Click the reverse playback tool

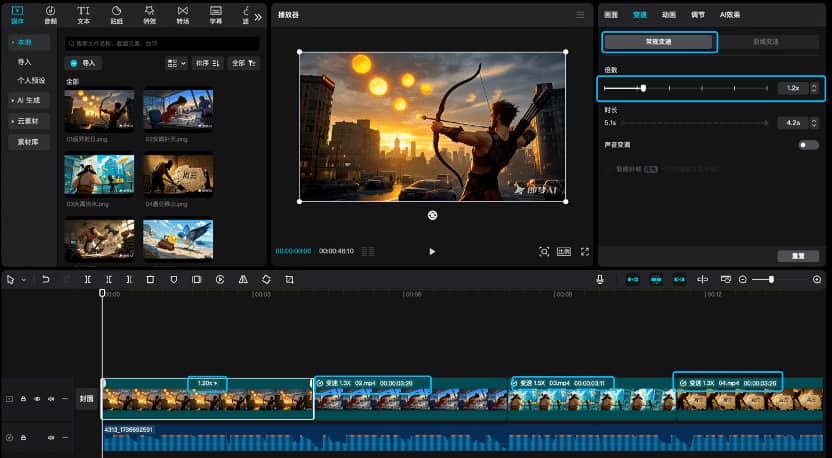point(220,280)
